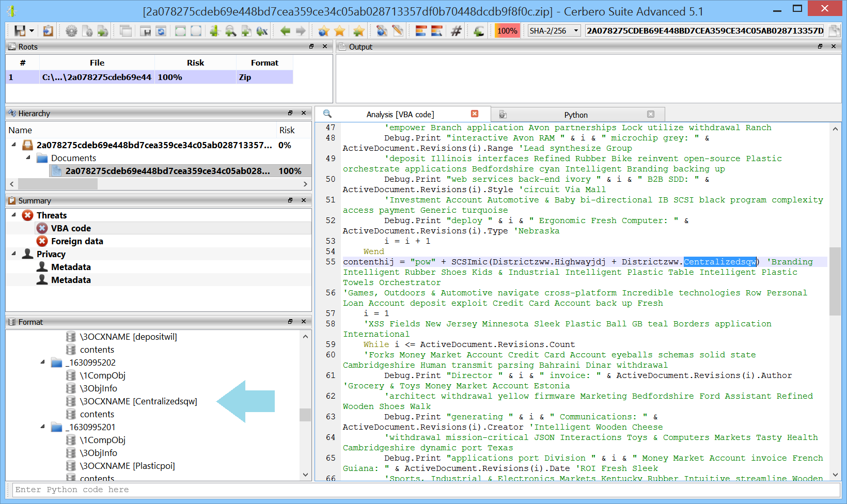Select Foreign data threat entry
Screen dimensions: 847x504
pos(77,241)
